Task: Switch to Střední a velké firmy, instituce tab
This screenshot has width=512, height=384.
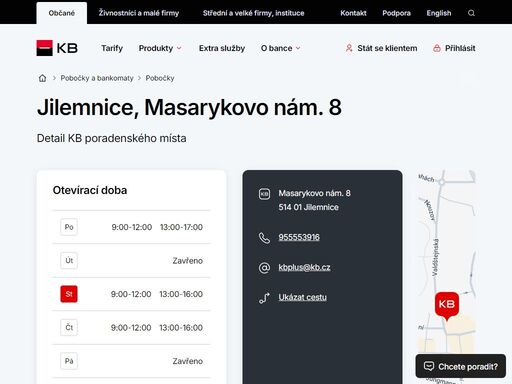Action: tap(253, 13)
